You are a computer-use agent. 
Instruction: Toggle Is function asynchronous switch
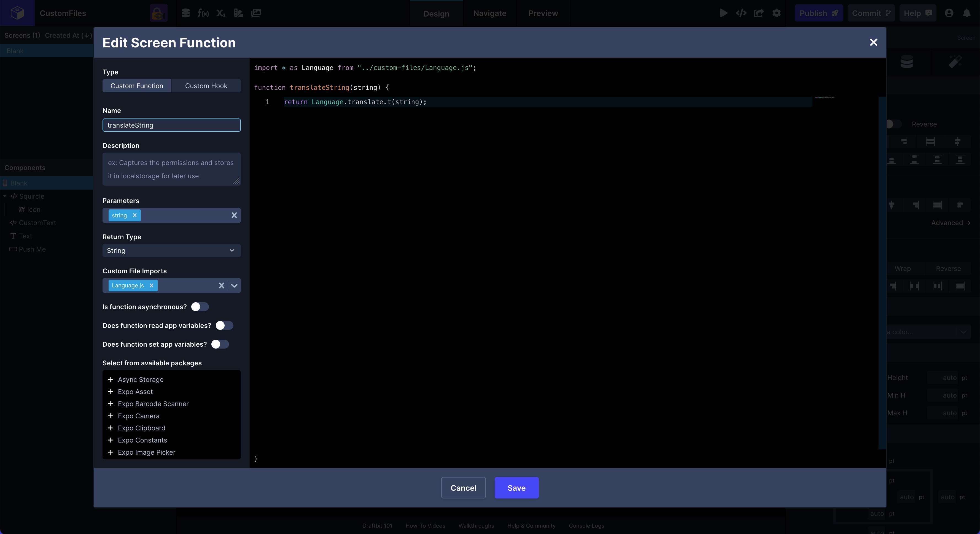(200, 307)
